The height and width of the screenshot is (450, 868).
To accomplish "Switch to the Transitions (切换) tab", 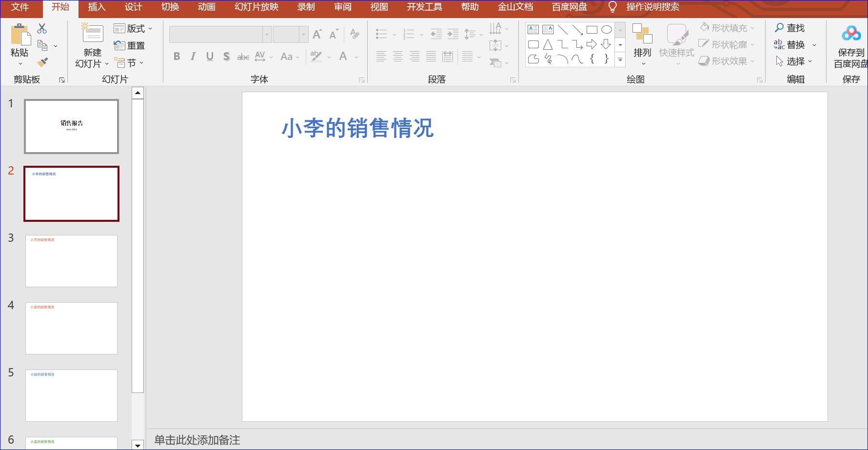I will (x=170, y=7).
